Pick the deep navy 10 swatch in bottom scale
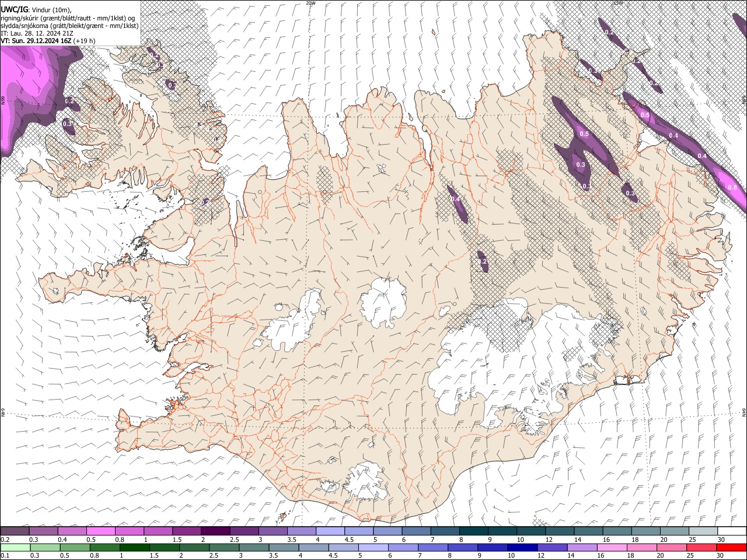747x560 pixels. tap(521, 547)
